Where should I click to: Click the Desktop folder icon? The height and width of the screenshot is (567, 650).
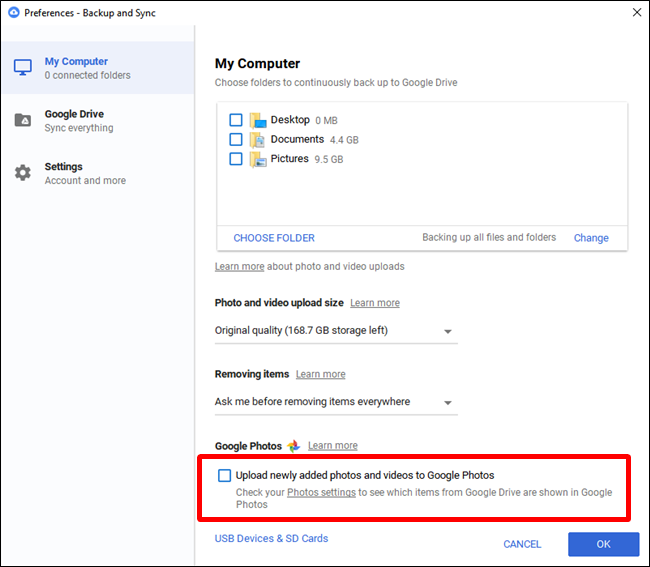257,120
